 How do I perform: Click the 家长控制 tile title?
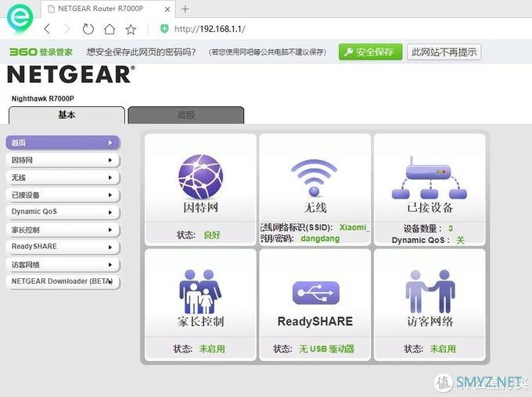200,321
